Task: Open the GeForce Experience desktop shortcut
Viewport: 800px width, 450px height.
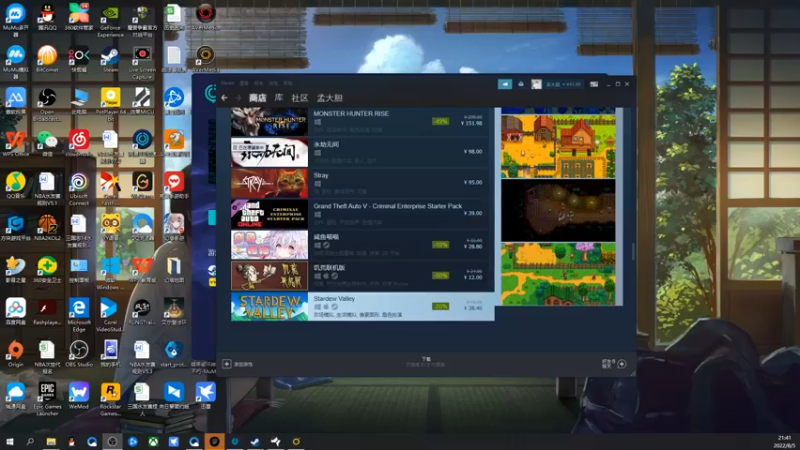Action: pos(110,20)
